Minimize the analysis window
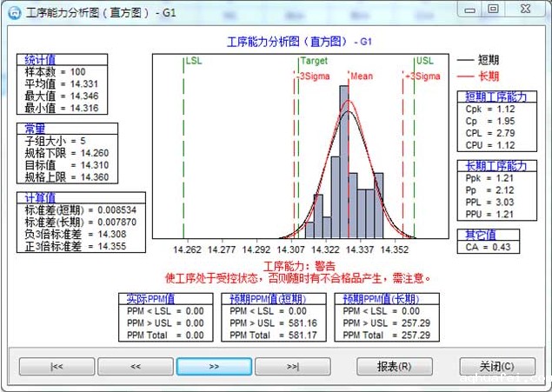Image resolution: width=552 pixels, height=392 pixels. (x=469, y=9)
